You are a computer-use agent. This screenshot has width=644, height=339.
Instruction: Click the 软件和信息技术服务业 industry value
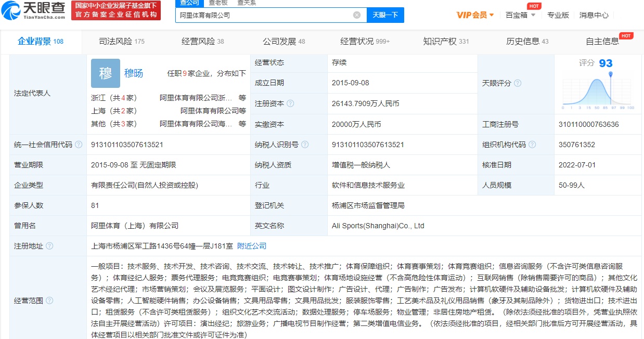368,185
